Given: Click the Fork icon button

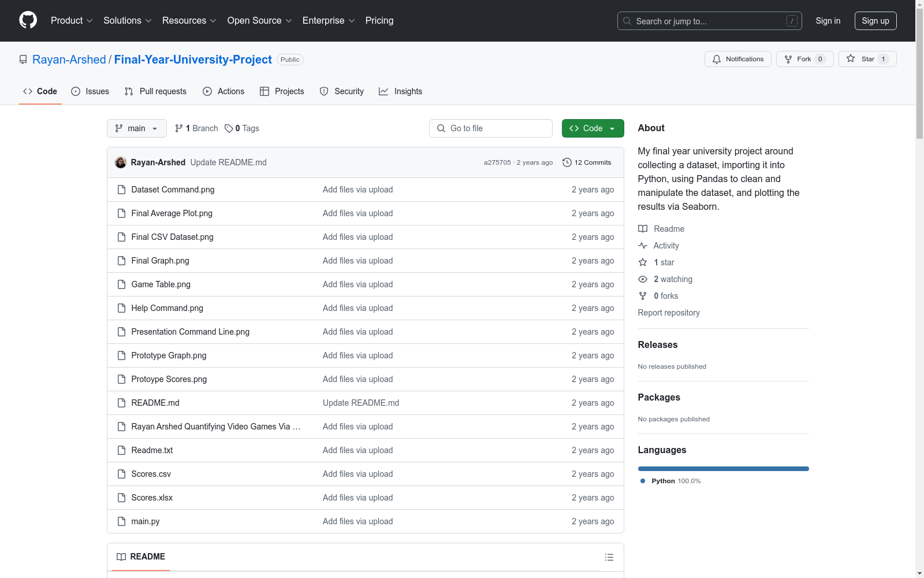Looking at the screenshot, I should coord(804,59).
